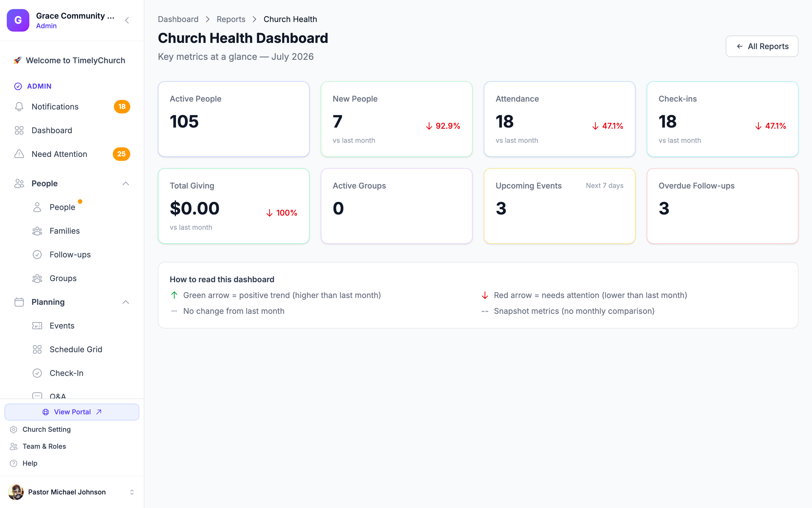Click the Church Setting gear icon
This screenshot has width=812, height=508.
click(x=14, y=429)
